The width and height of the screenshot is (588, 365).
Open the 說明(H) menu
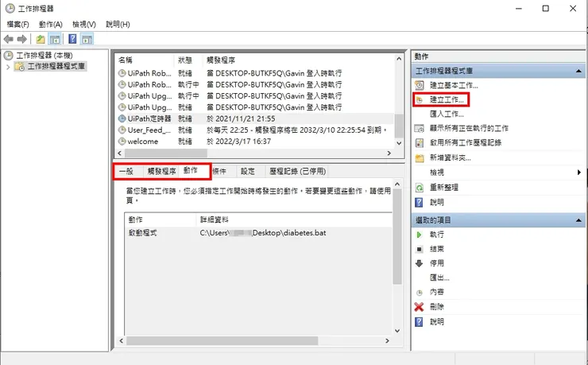click(118, 25)
